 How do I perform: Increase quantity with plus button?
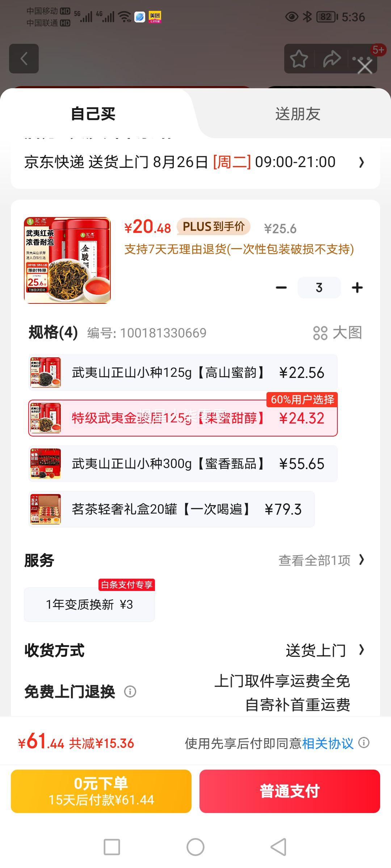tap(357, 288)
